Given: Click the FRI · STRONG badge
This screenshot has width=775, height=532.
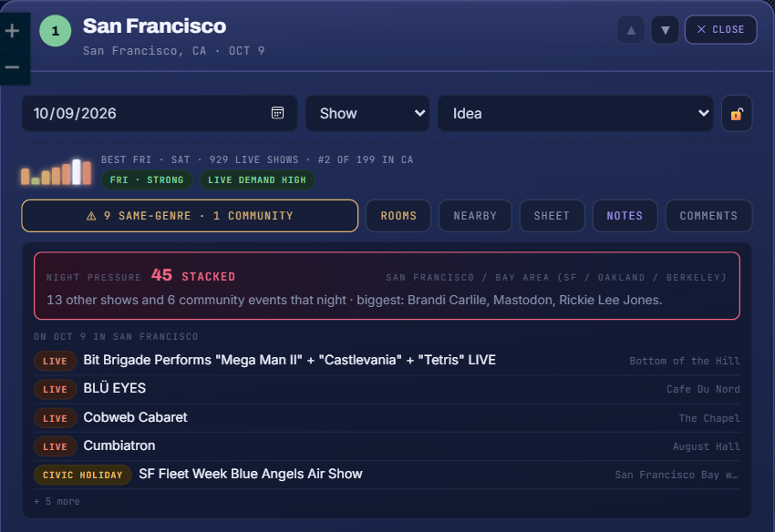Looking at the screenshot, I should click(147, 179).
